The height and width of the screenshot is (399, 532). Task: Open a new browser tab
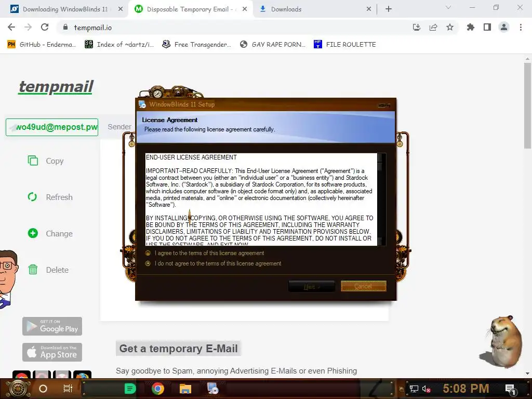pos(389,9)
